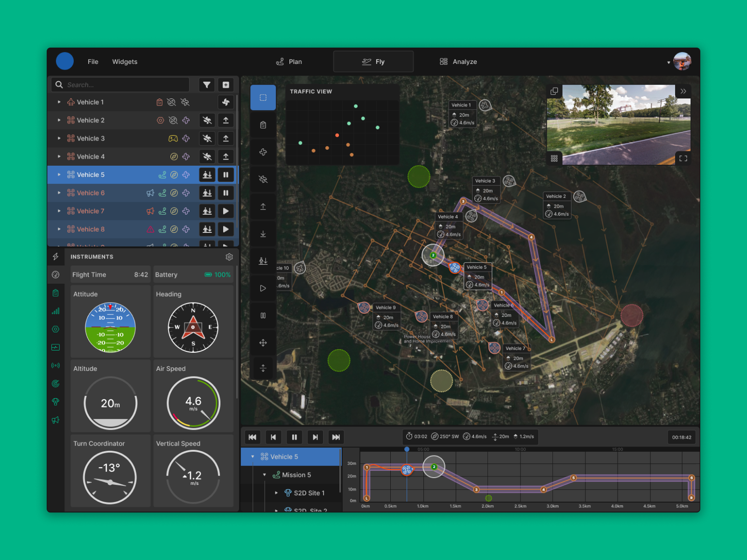Click the fullscreen icon on camera feed
The height and width of the screenshot is (560, 747).
[x=683, y=159]
